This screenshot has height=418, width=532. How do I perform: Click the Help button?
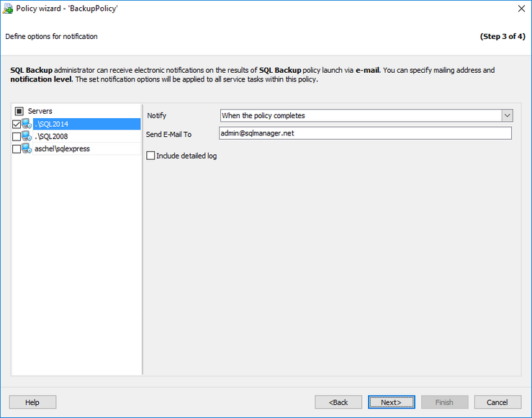click(32, 402)
